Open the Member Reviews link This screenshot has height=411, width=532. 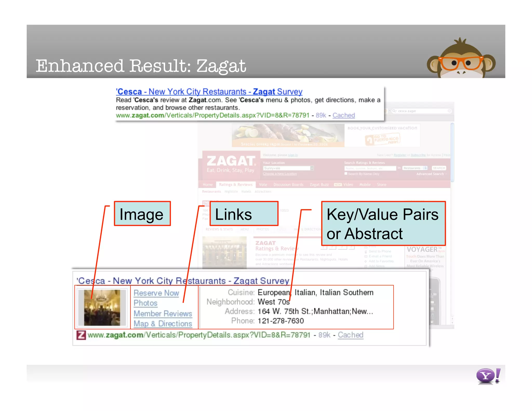click(x=163, y=314)
